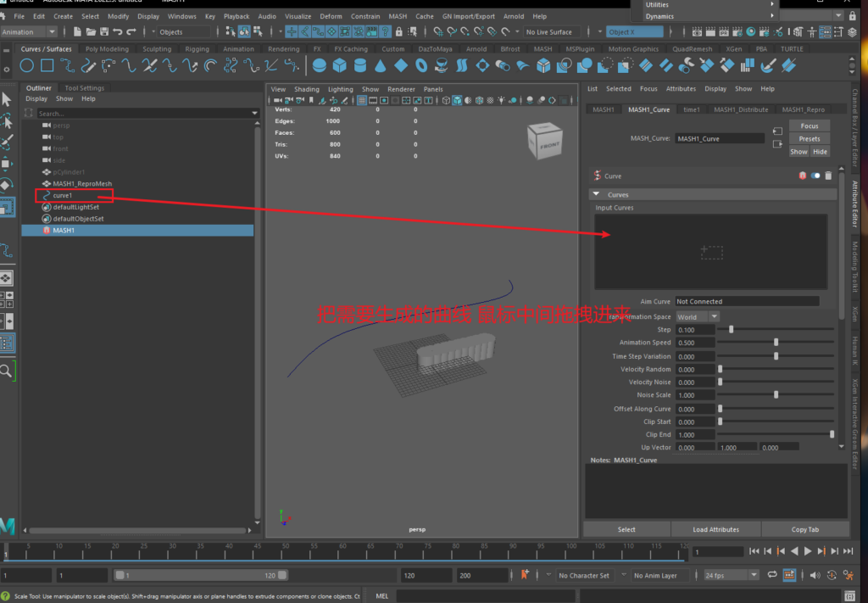Image resolution: width=868 pixels, height=603 pixels.
Task: Toggle viewport wireframe display cube
Action: [446, 100]
